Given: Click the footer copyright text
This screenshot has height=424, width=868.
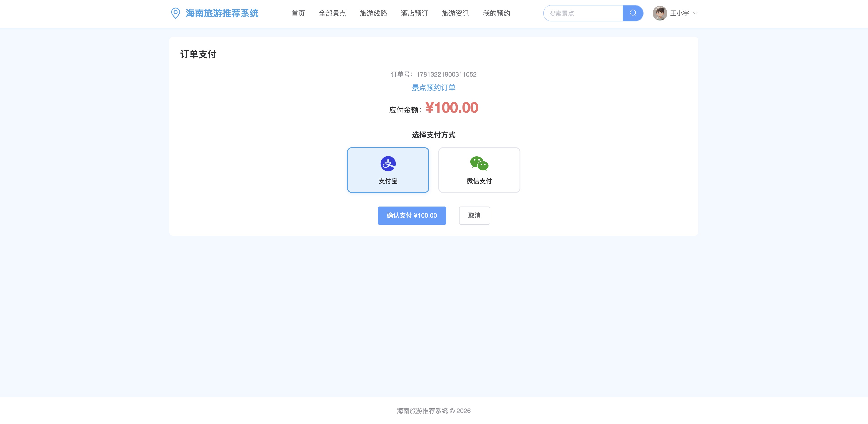Looking at the screenshot, I should (x=434, y=411).
